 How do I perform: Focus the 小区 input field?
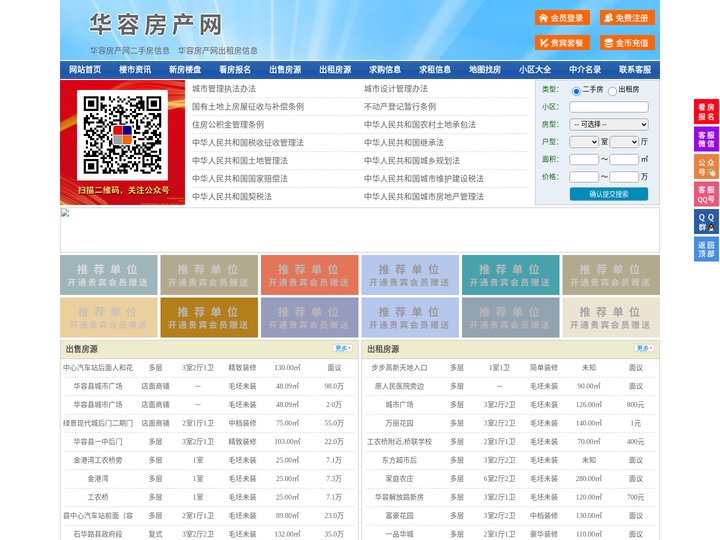(609, 107)
